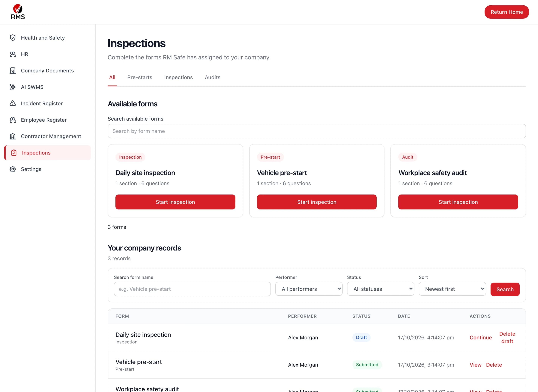Click the HR people icon
The image size is (538, 392).
13,54
